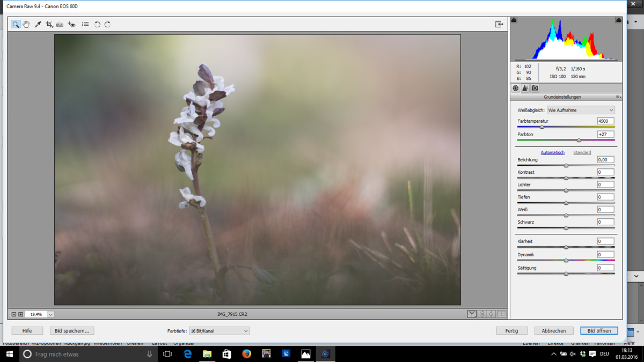Screen dimensions: 644x362
Task: Switch DEU keyboard language indicator
Action: (x=604, y=354)
